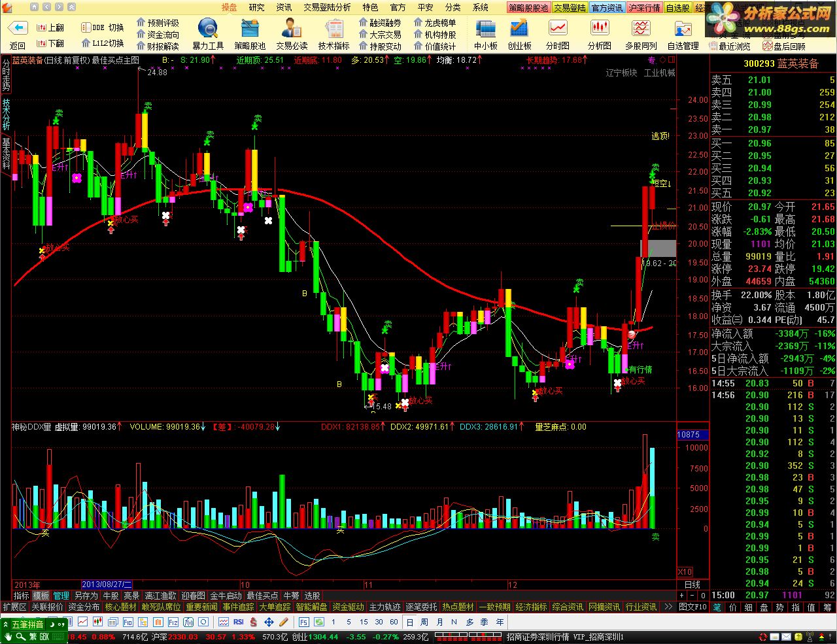Click the 工业机械 sector label
Screen dimensions: 837x644
click(660, 73)
